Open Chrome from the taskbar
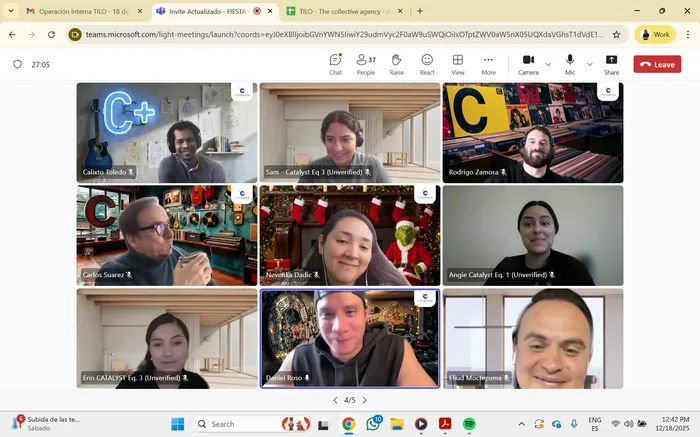This screenshot has height=437, width=700. coord(349,424)
